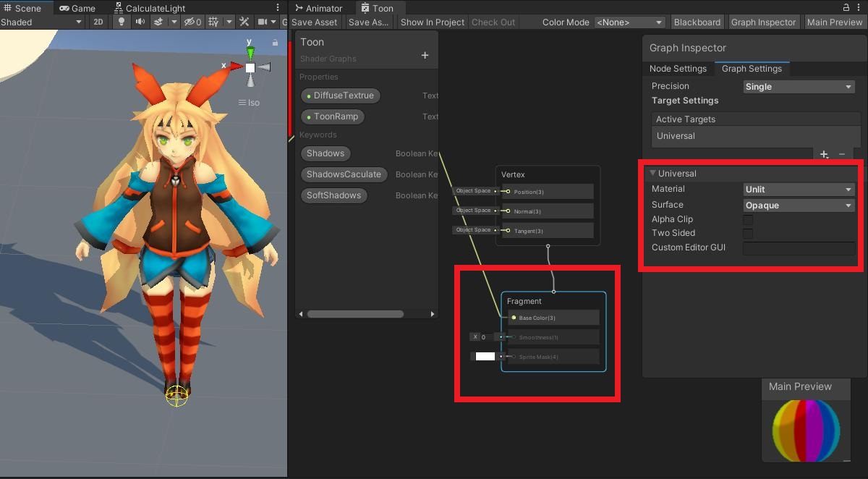Click the scene camera settings icon
Viewport: 868px width, 479px height.
coord(262,22)
